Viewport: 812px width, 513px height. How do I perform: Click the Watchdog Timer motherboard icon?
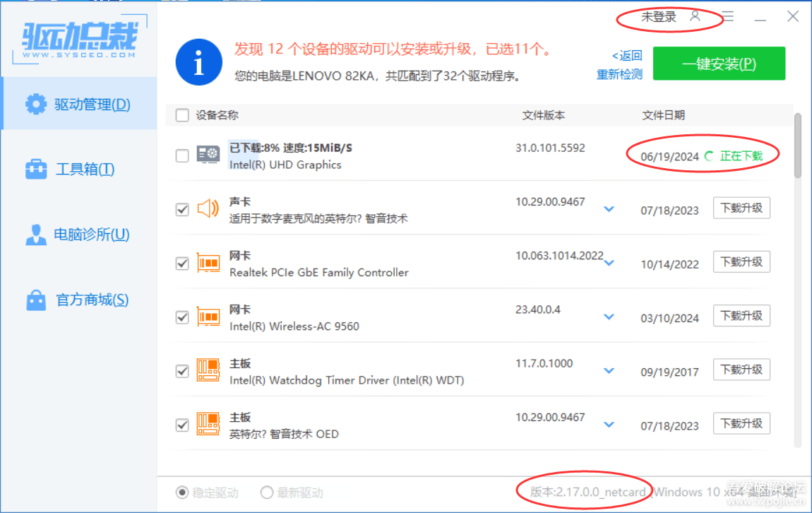[x=208, y=370]
